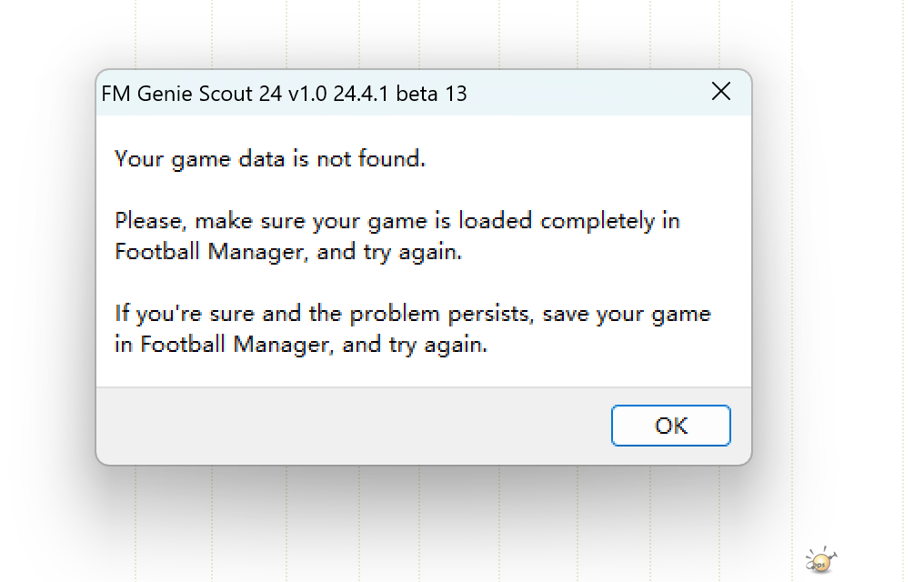Screen dimensions: 924x582
Task: Click the word "completely" in the message
Action: [x=598, y=221]
